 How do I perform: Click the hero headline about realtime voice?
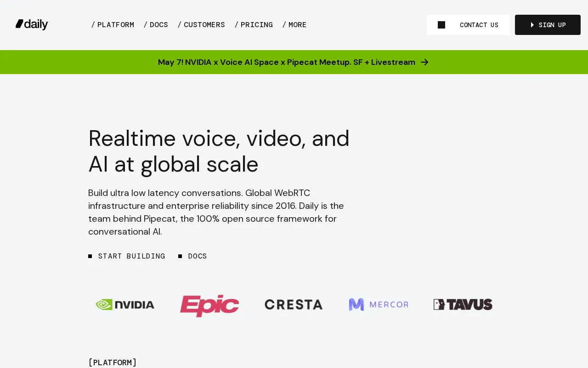click(219, 151)
